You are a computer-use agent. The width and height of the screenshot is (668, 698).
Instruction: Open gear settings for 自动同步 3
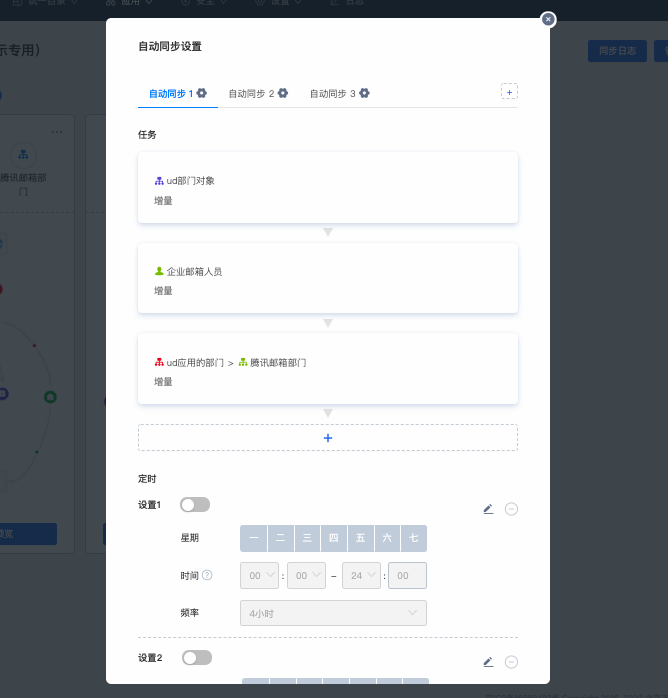[x=364, y=93]
